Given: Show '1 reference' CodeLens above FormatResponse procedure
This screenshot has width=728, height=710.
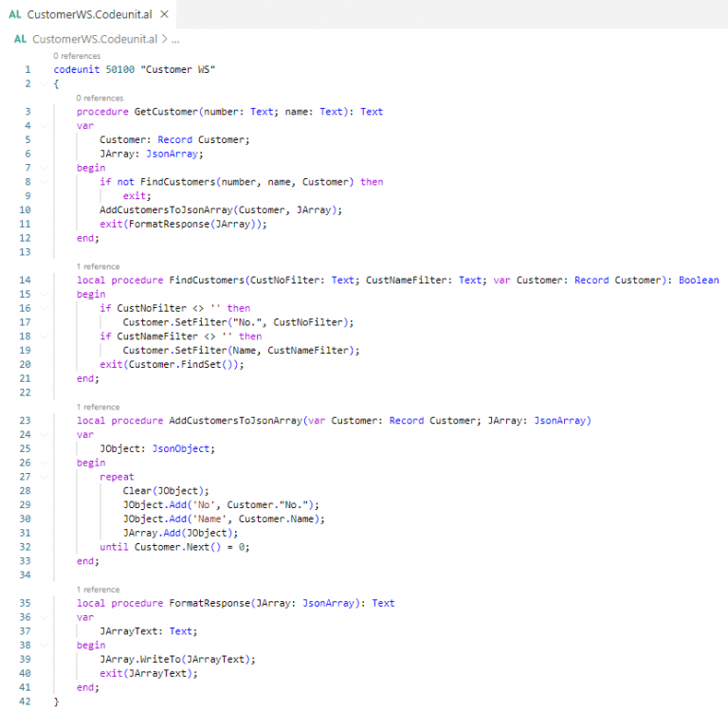Looking at the screenshot, I should 98,589.
